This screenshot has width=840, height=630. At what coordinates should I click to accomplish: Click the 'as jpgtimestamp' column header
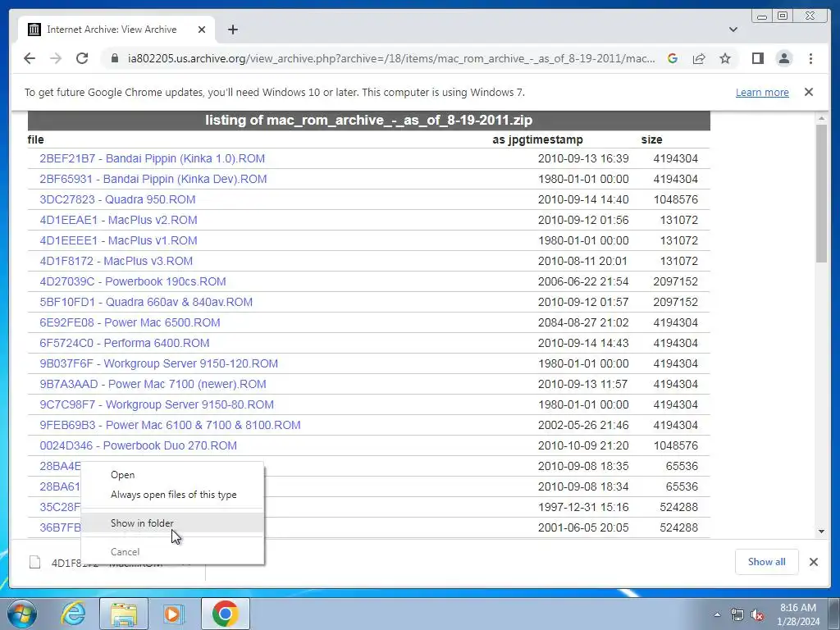pyautogui.click(x=537, y=139)
